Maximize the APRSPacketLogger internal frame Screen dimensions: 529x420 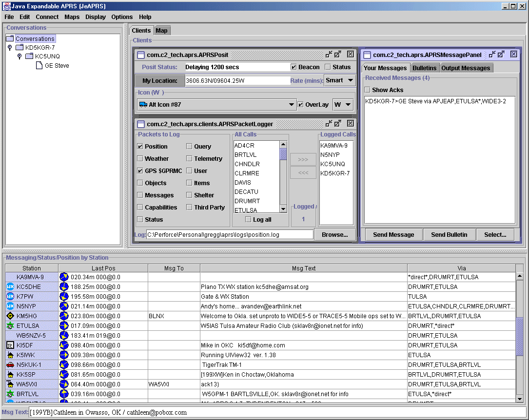click(x=338, y=124)
